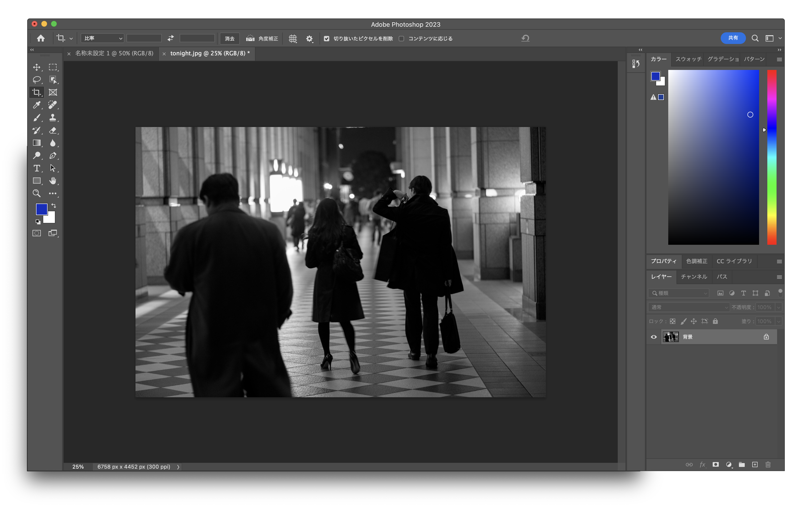This screenshot has height=507, width=812.
Task: Select the Horizontal Type tool
Action: [36, 168]
